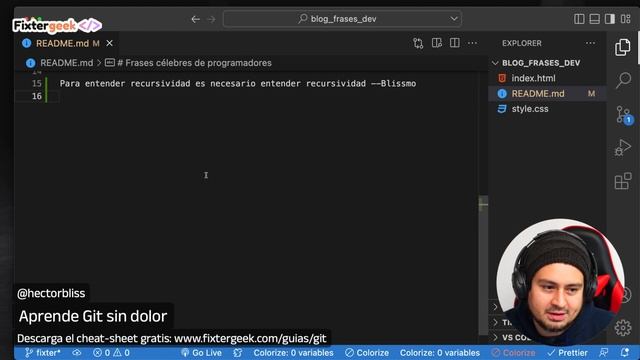Close the README.md tab
This screenshot has width=640, height=360.
[x=109, y=43]
